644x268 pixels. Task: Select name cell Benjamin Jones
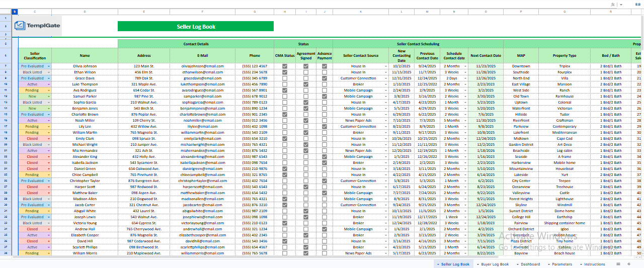tap(85, 108)
